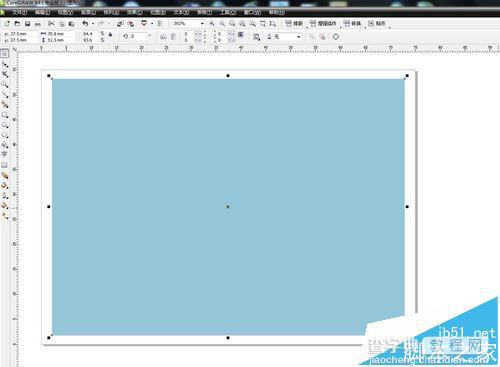Screen dimensions: 500x367
Task: Toggle the lock ratio padlock button
Action: (x=110, y=34)
